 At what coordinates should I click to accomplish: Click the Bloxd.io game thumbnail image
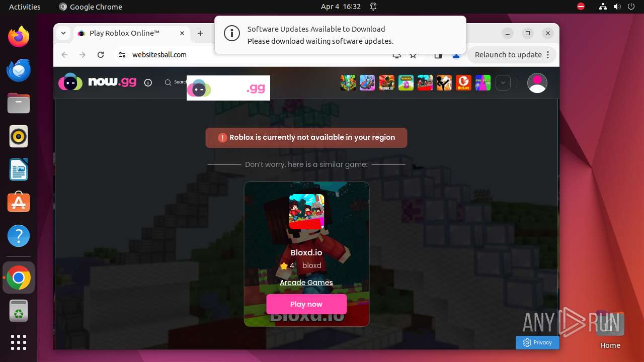306,212
